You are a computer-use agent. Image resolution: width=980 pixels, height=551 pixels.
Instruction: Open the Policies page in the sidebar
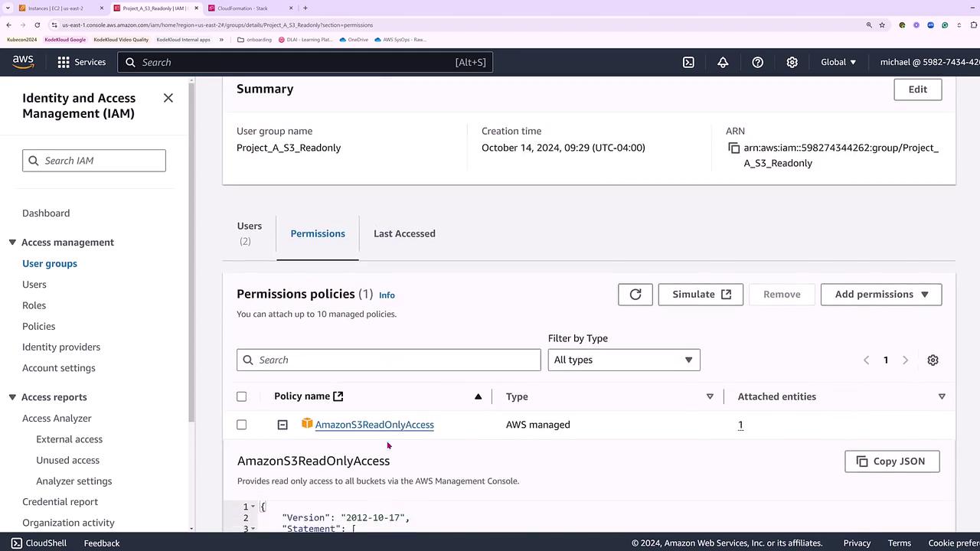38,326
